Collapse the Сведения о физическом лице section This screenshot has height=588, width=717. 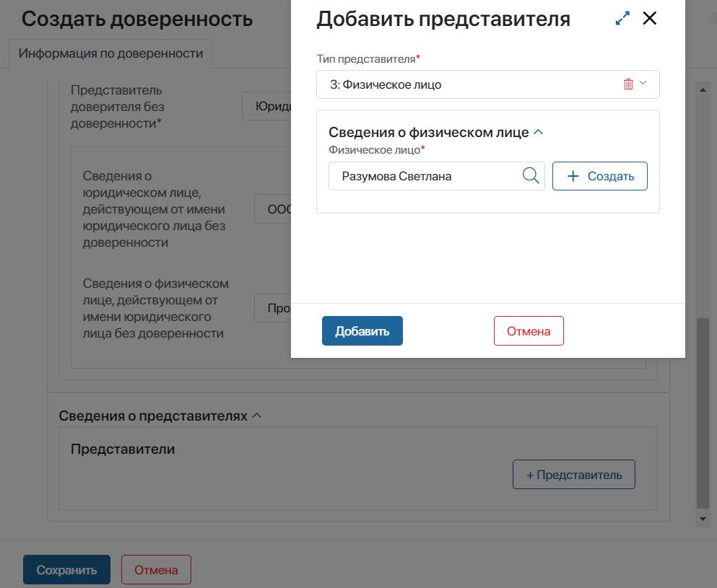pos(537,133)
